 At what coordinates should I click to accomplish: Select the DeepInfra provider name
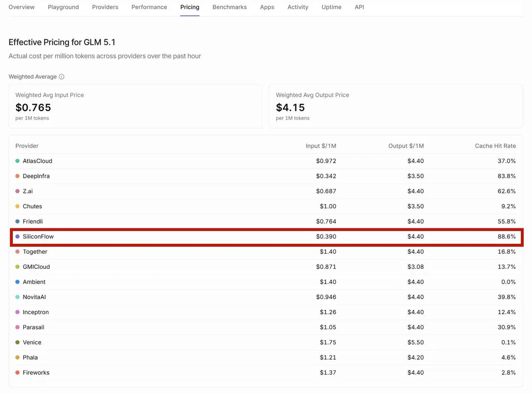point(36,176)
